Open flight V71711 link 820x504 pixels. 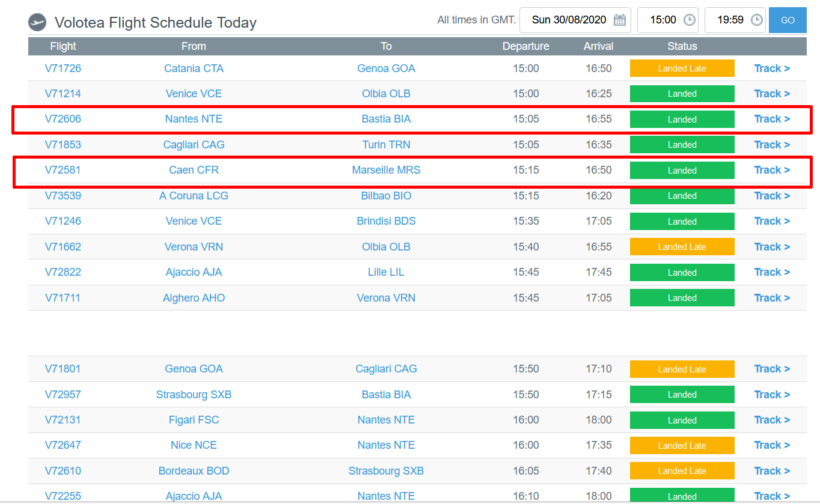tap(63, 298)
